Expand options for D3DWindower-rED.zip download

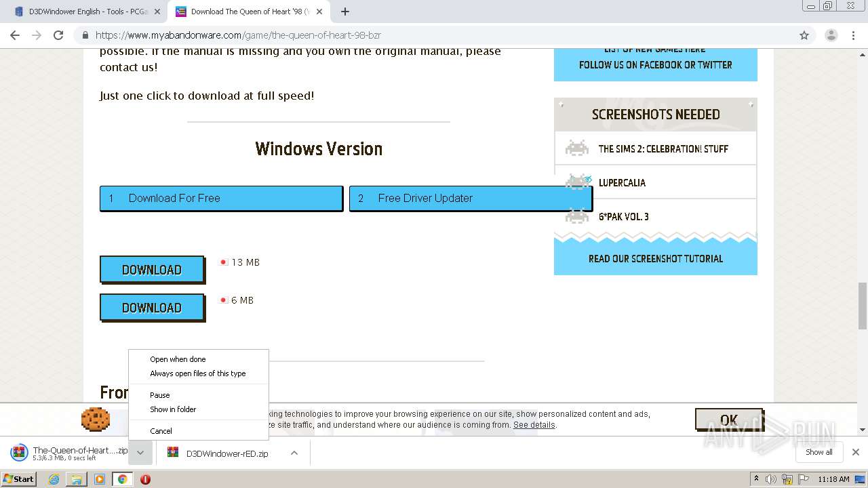(x=294, y=453)
